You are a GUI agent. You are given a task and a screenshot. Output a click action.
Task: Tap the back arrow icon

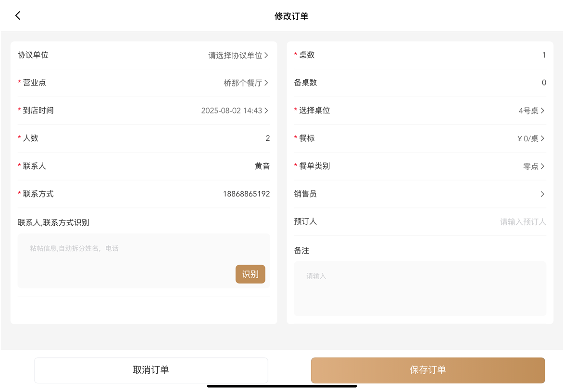tap(18, 16)
